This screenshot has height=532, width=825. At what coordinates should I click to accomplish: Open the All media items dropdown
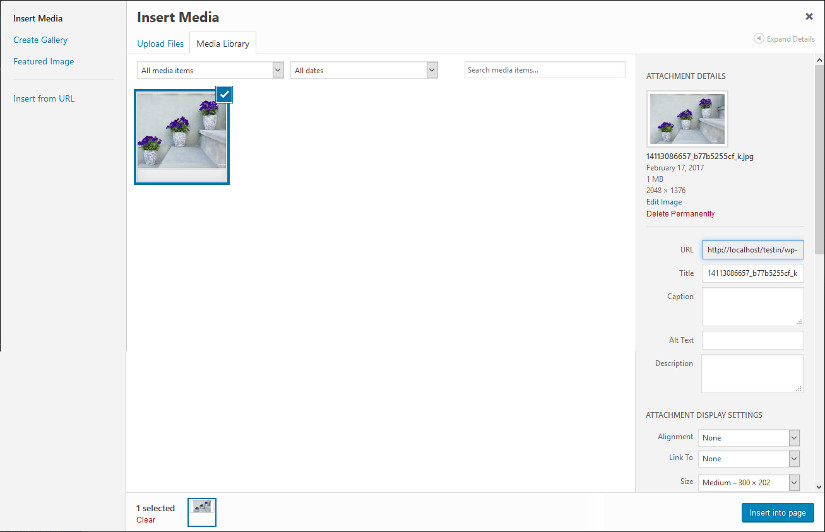pos(210,70)
